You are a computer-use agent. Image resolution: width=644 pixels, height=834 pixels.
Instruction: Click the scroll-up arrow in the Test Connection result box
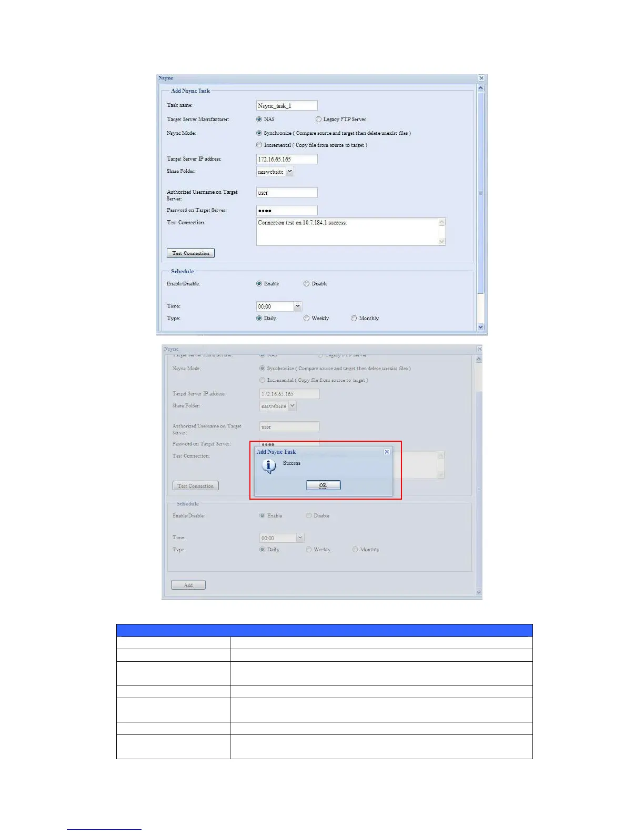(x=442, y=222)
